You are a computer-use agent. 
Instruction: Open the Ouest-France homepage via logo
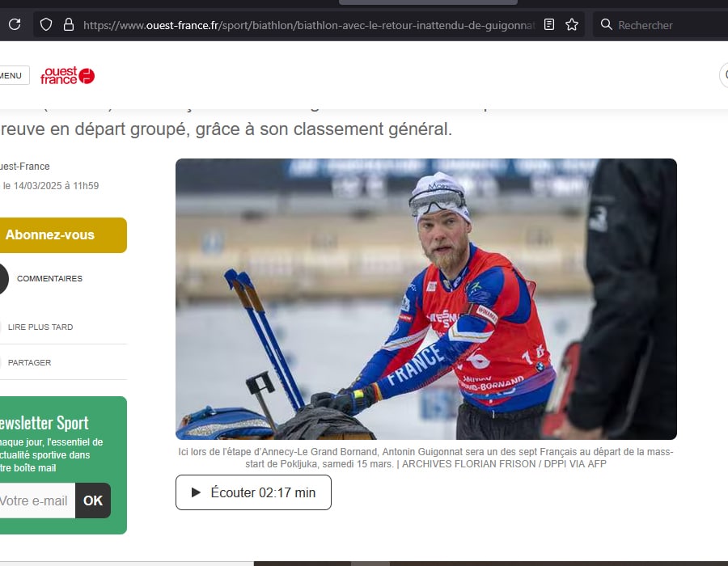coord(66,74)
